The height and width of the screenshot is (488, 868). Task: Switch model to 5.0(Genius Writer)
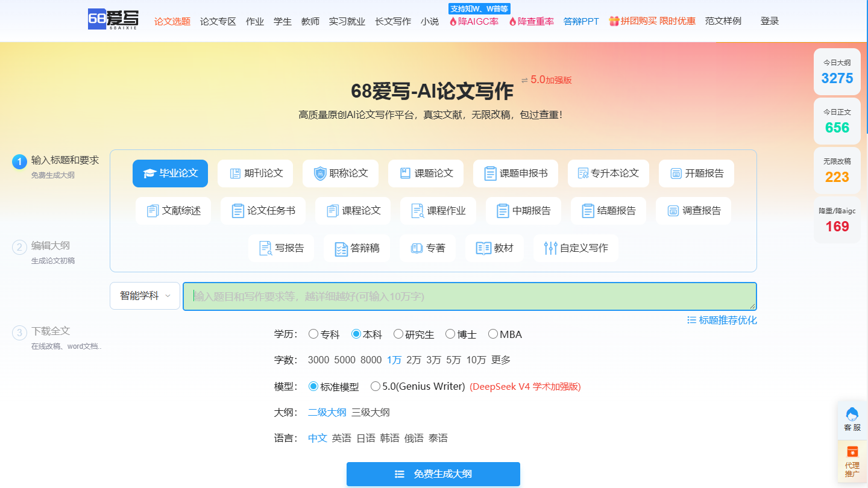(x=376, y=386)
